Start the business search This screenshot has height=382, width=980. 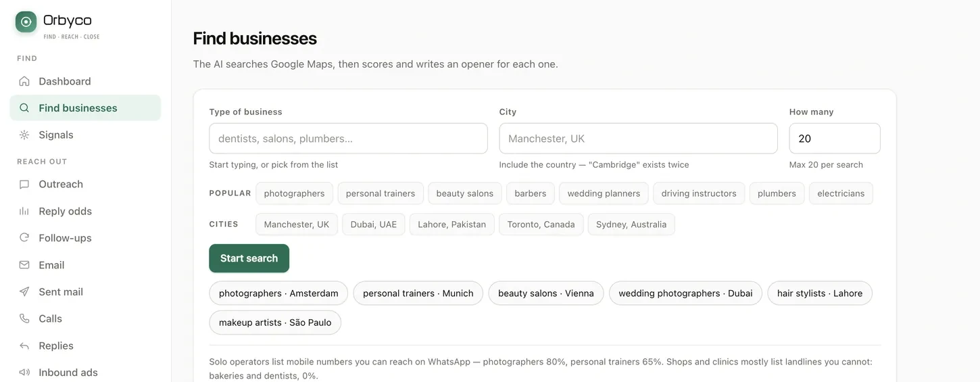[249, 258]
